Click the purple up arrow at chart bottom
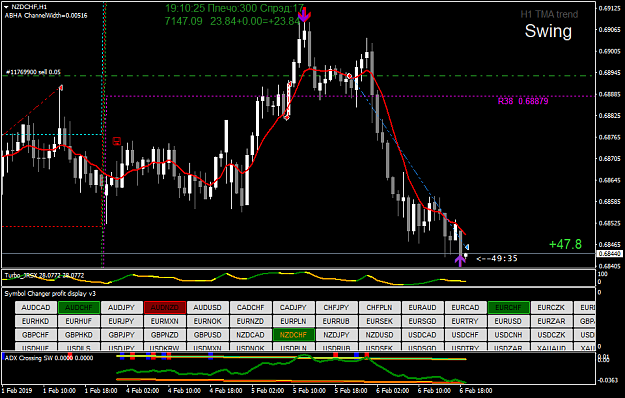The height and width of the screenshot is (398, 625). coord(460,261)
